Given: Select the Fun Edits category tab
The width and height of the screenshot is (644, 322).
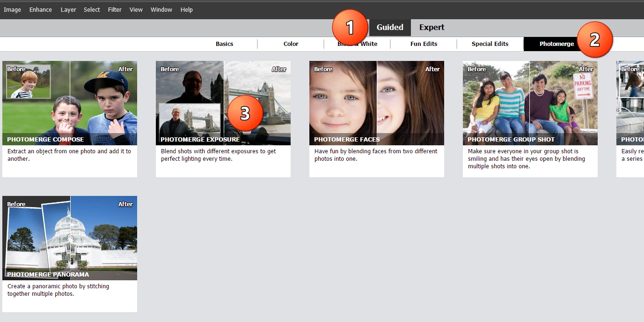Looking at the screenshot, I should click(x=424, y=44).
